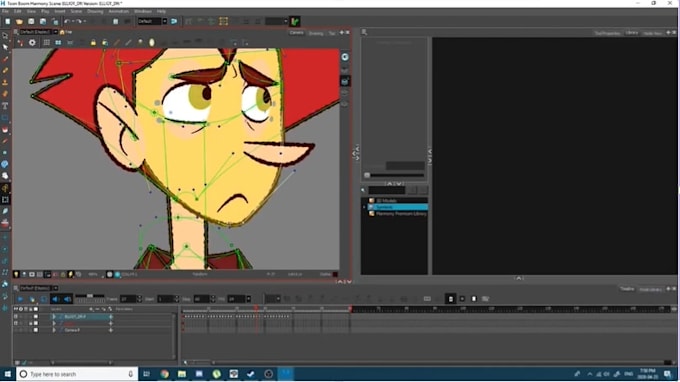This screenshot has width=680, height=382.
Task: Click the onion skin icon in Camera toolbar
Action: tap(151, 42)
